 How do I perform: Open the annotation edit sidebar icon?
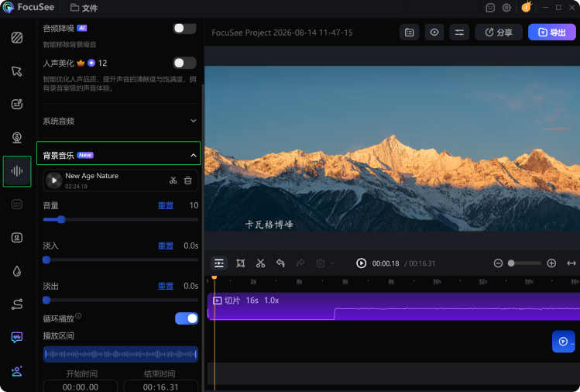click(x=17, y=105)
